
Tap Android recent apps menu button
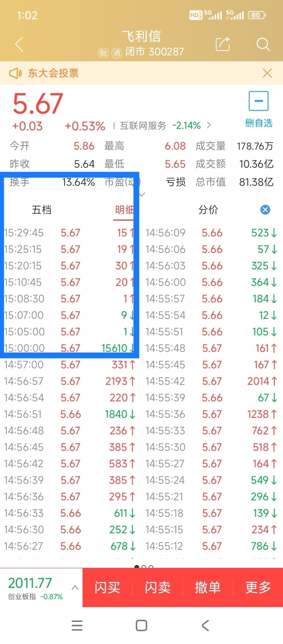coord(77,626)
